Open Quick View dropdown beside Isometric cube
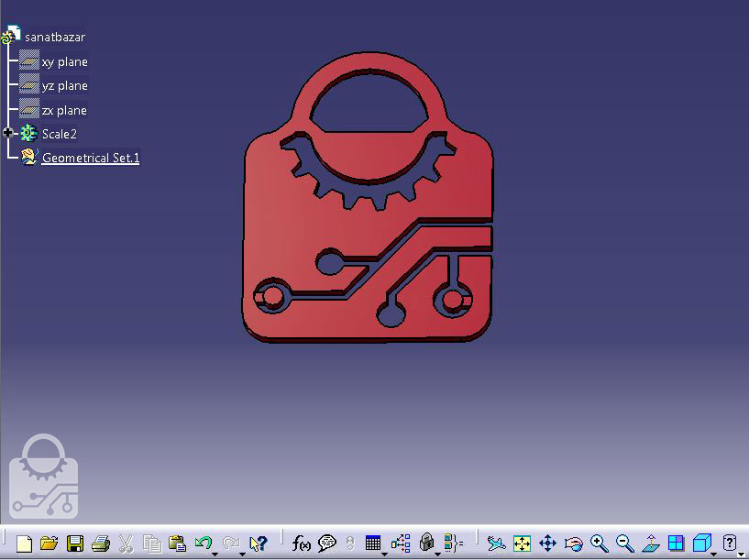Image resolution: width=749 pixels, height=560 pixels. tap(713, 554)
